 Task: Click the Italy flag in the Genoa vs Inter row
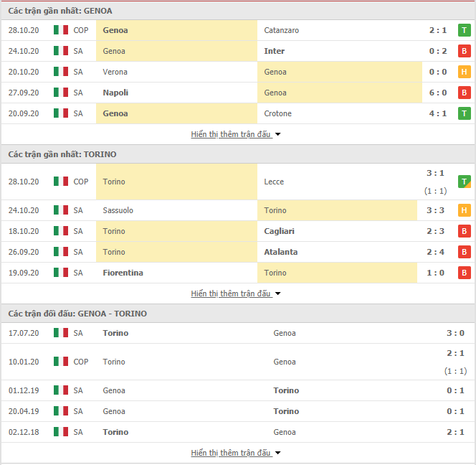click(x=61, y=51)
